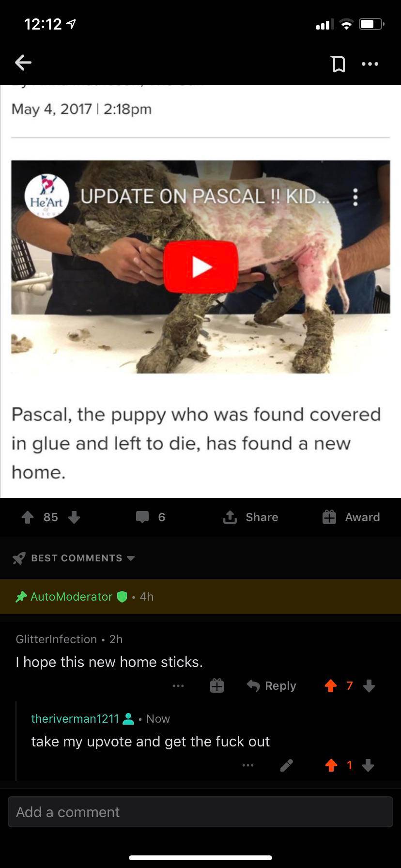Image resolution: width=401 pixels, height=868 pixels.
Task: Open more options on GlitterInfection's comment
Action: pos(178,686)
